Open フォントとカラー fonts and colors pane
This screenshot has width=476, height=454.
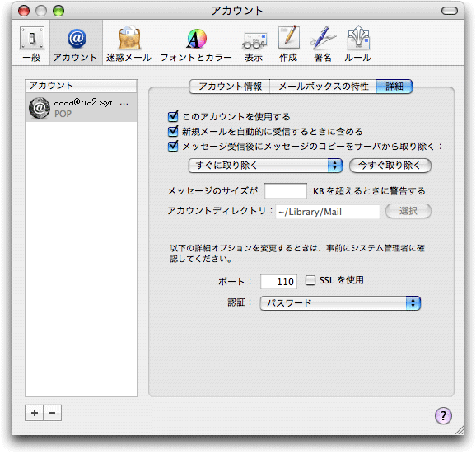(196, 44)
